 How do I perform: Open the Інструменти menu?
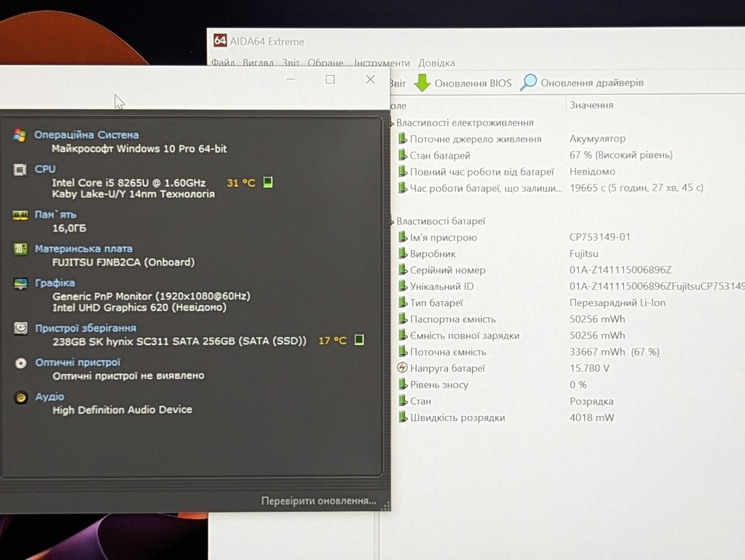(382, 63)
